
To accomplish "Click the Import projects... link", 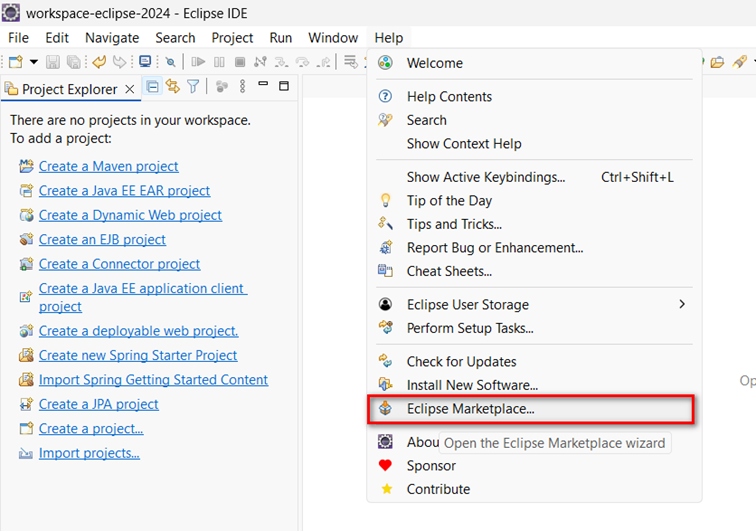I will pos(89,453).
